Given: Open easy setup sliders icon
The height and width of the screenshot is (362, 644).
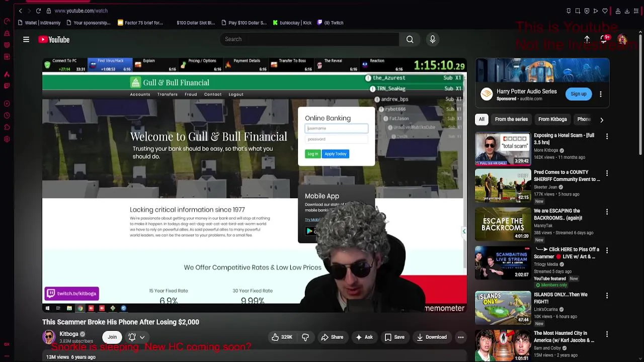Looking at the screenshot, I should pos(636,11).
